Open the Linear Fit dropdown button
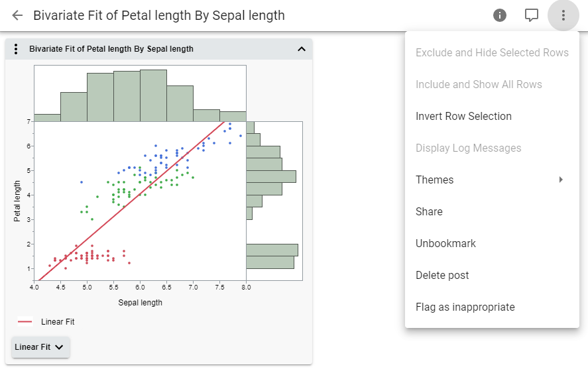Viewport: 588px width, 371px height. (x=40, y=346)
